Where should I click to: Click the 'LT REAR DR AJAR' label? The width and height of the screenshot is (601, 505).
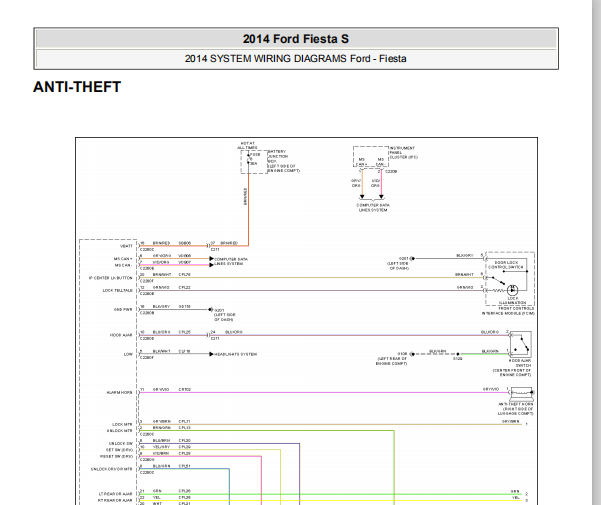(x=115, y=494)
